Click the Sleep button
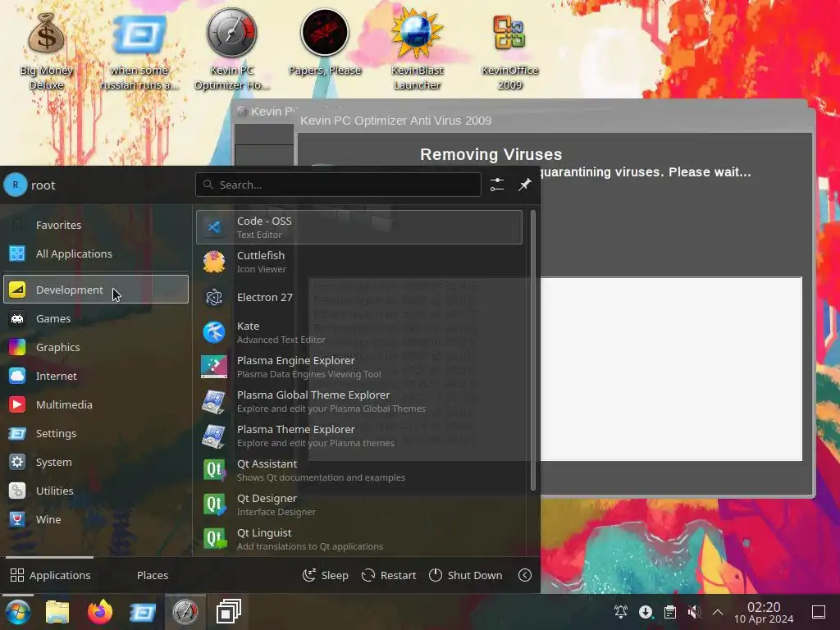 [325, 575]
